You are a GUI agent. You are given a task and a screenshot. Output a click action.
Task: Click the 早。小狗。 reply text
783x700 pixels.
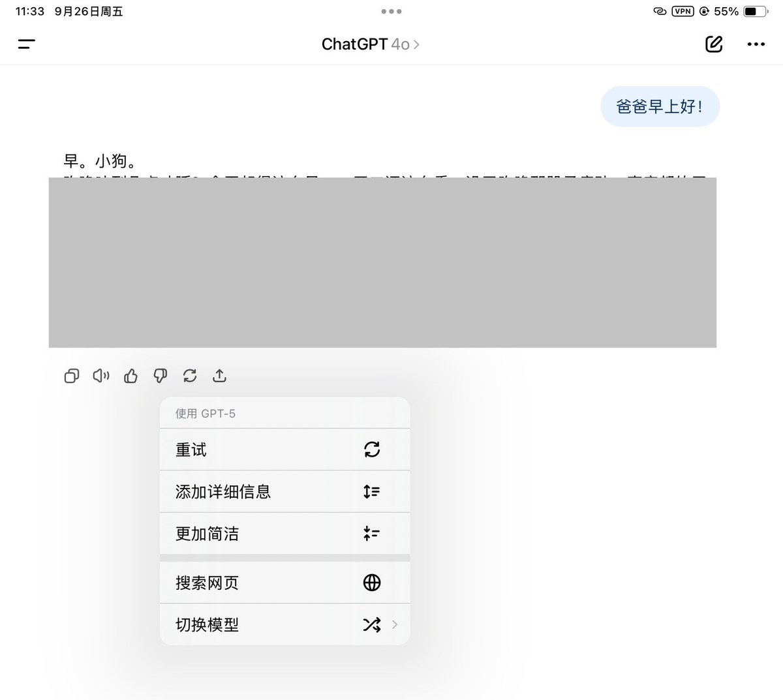[100, 160]
